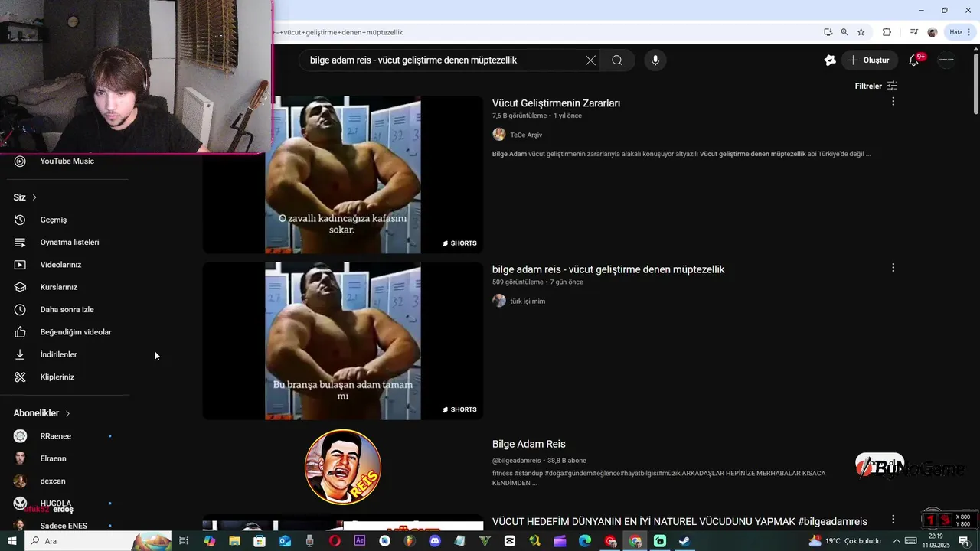Open more options for VÜCUT HEDEFİM video
The height and width of the screenshot is (551, 980).
pyautogui.click(x=893, y=520)
